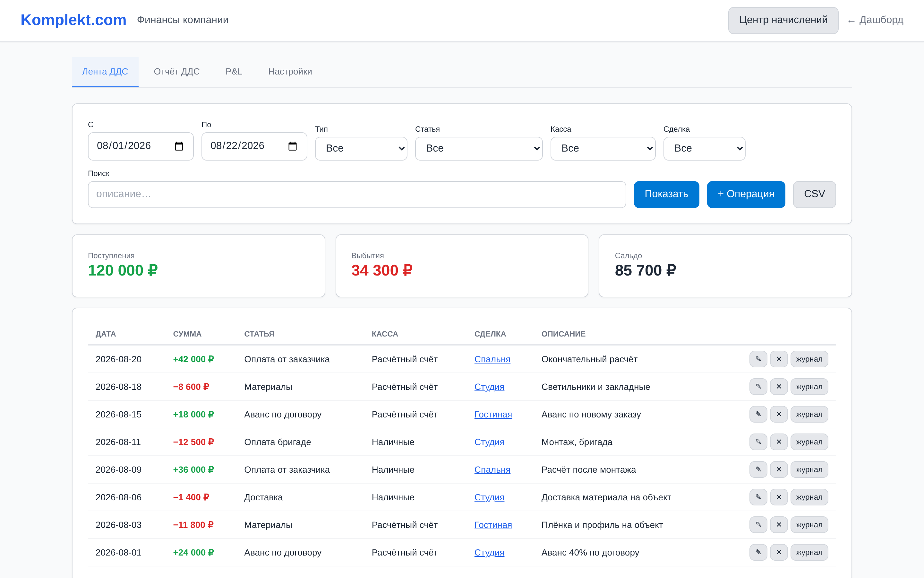Screen dimensions: 924x578
Task: Open журнал for the 2026-08-03 operation
Action: [x=809, y=524]
